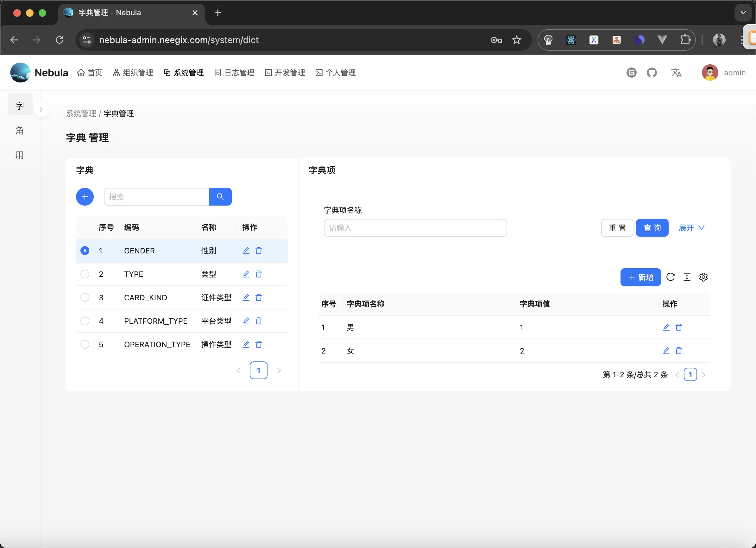756x548 pixels.
Task: Open column settings gear icon
Action: tap(703, 277)
